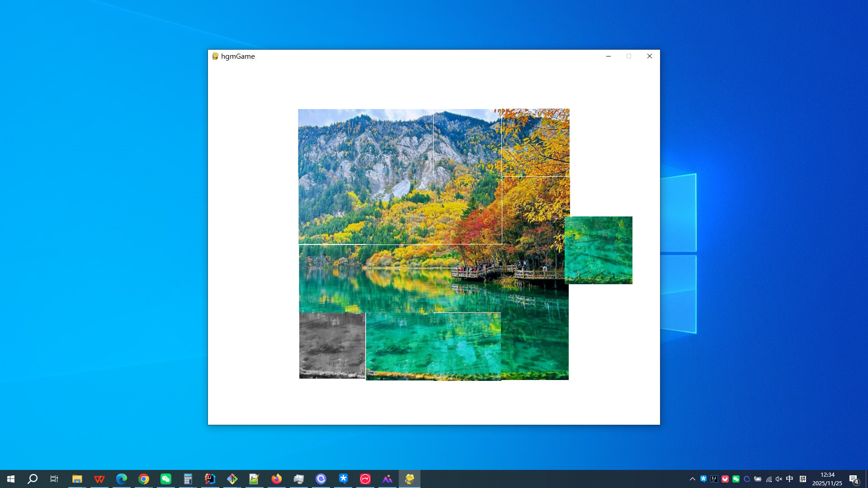Select the running hgmGame Python app in taskbar
868x488 pixels.
click(x=409, y=479)
